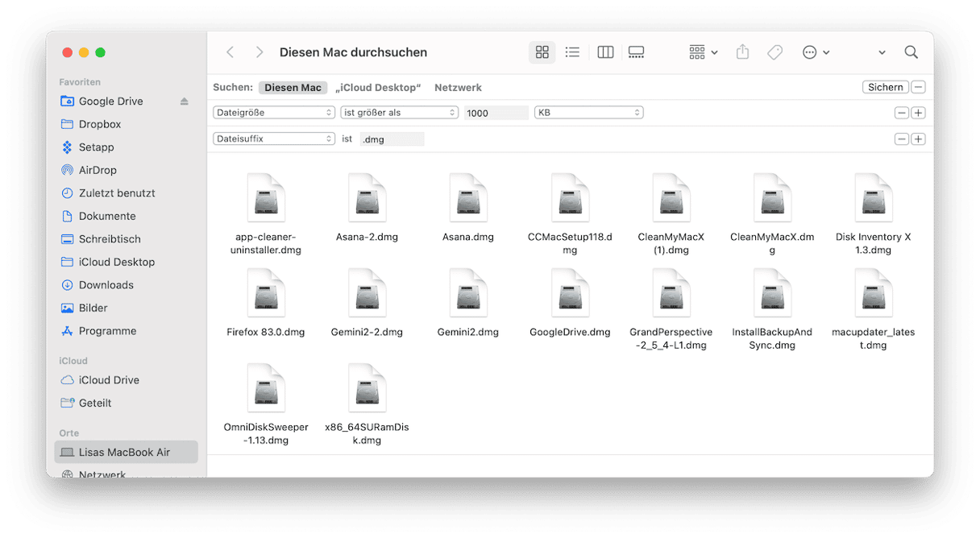Select the GrandPerspective-2_5_4-L1.dmg file icon
The image size is (980, 538).
[x=671, y=293]
